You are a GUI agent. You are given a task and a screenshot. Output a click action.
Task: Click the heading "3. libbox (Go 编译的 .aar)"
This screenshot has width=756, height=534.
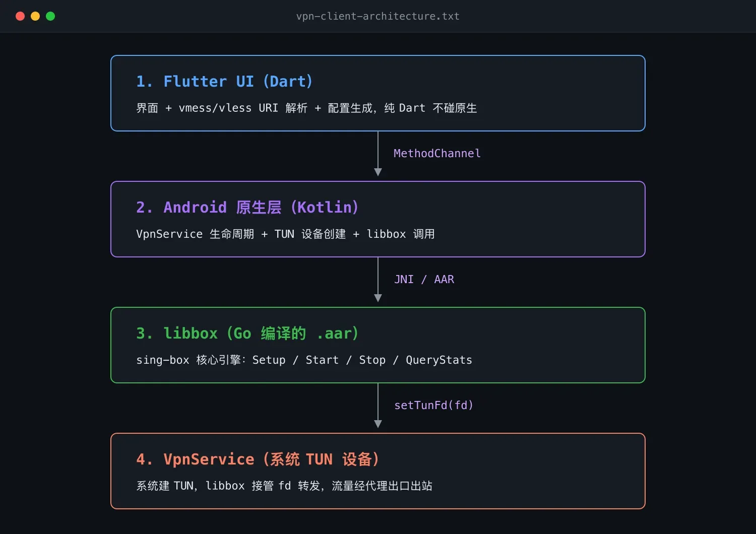click(247, 333)
